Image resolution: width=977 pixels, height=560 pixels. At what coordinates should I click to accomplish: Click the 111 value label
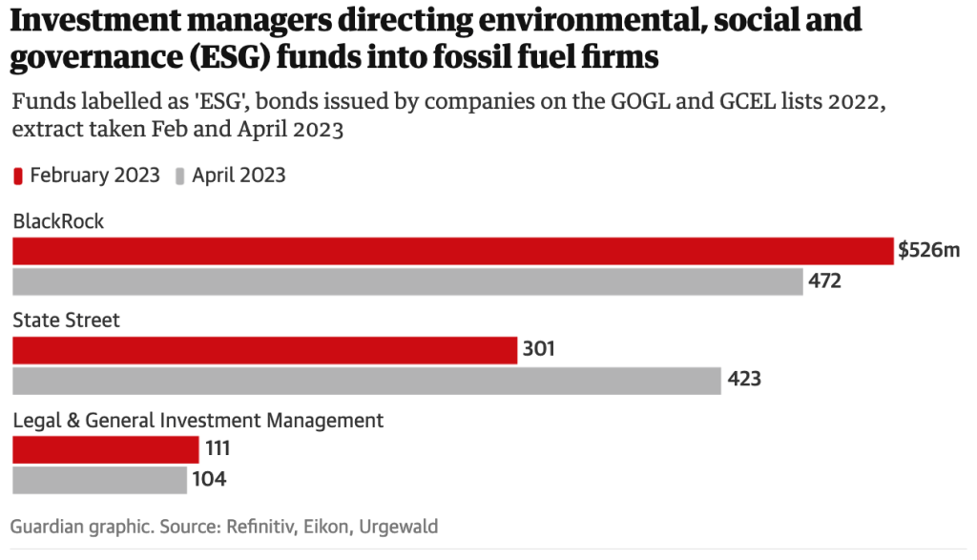218,449
